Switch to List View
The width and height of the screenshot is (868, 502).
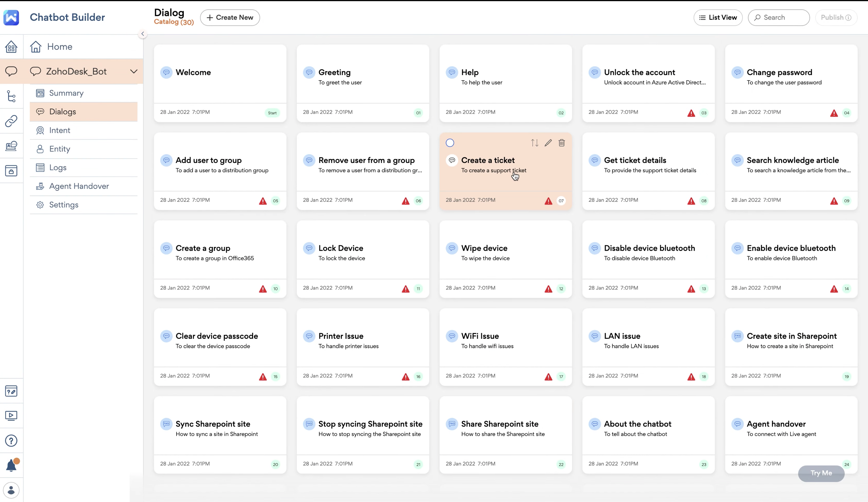(x=718, y=17)
